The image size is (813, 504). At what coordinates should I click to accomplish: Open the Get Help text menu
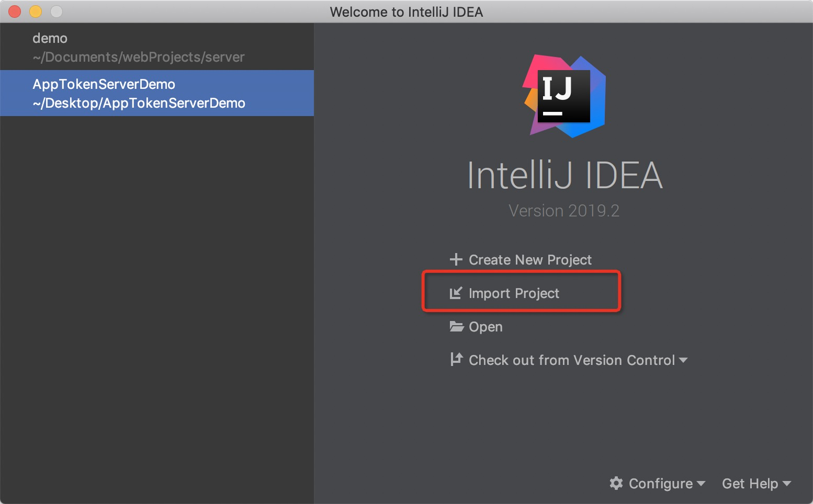pyautogui.click(x=750, y=484)
